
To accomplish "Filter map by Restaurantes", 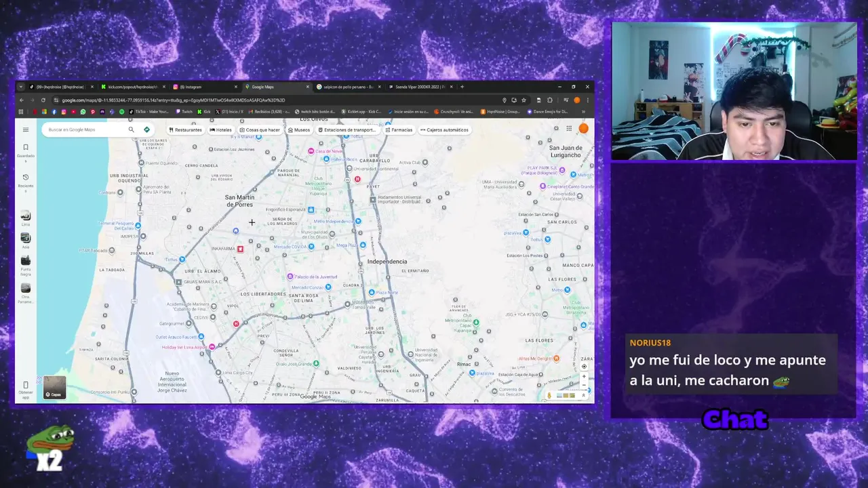I will [x=186, y=129].
